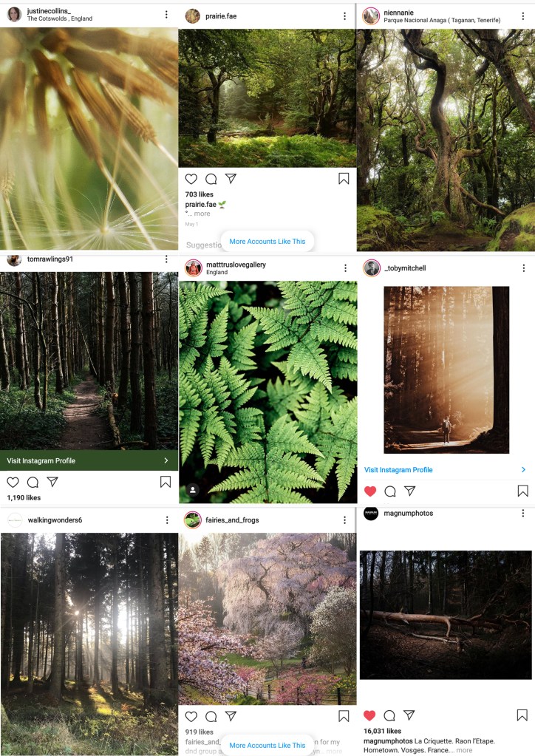Click the upper More Accounts Like This button

(x=267, y=241)
